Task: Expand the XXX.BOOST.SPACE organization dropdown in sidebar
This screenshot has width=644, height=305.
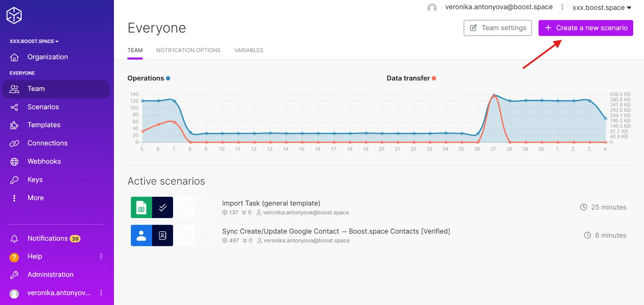Action: point(34,41)
